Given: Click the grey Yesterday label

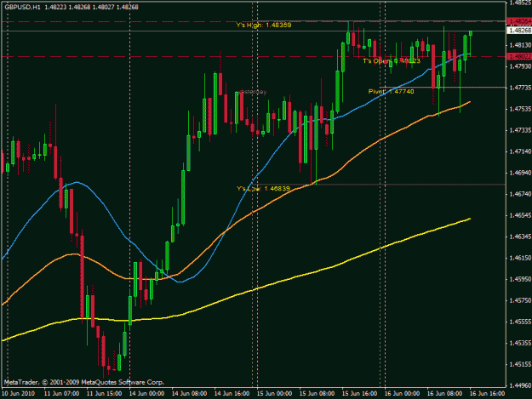Looking at the screenshot, I should coord(253,92).
